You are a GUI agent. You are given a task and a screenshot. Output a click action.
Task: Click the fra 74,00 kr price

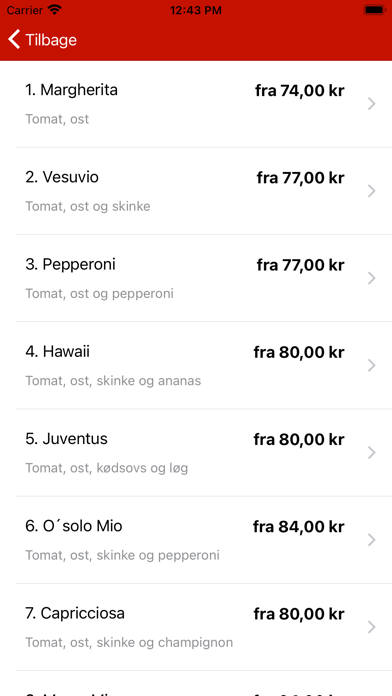pyautogui.click(x=300, y=91)
